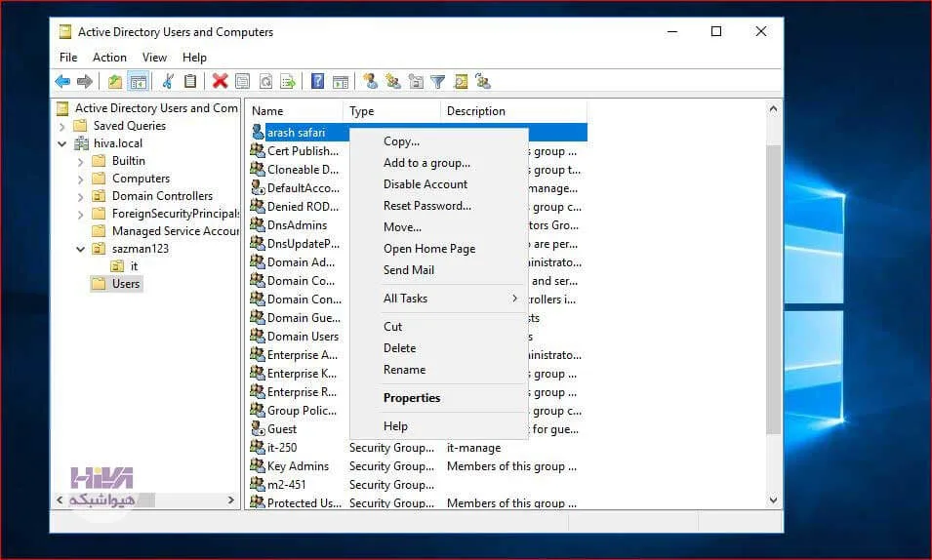Click the hiva.local domain icon
The image size is (932, 560).
click(81, 143)
